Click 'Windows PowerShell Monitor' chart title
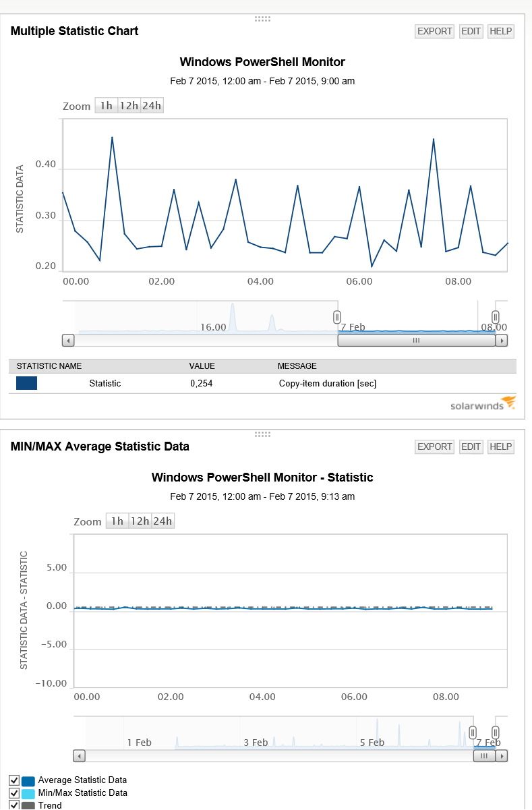532x810 pixels. click(262, 62)
